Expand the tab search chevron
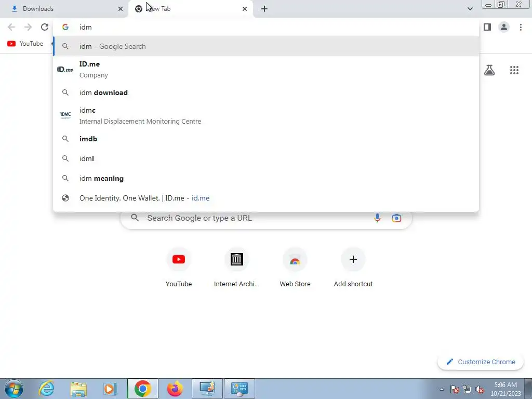The image size is (532, 399). click(x=470, y=9)
